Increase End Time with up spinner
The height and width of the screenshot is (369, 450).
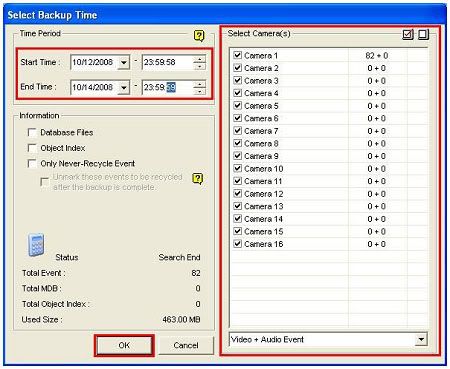[x=199, y=84]
